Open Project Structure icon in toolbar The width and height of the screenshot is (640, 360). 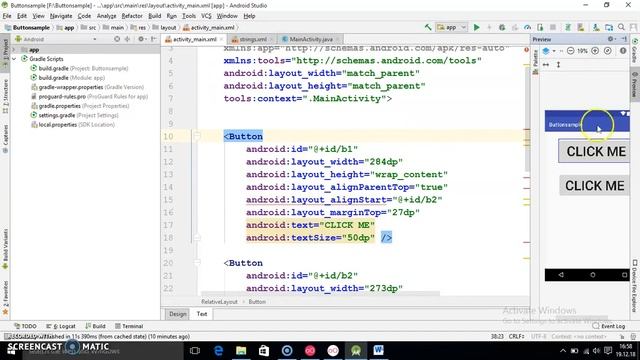pyautogui.click(x=609, y=27)
